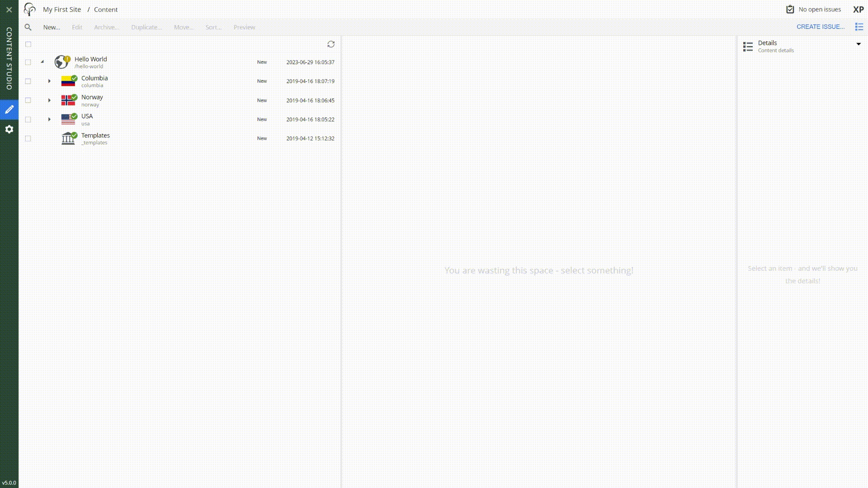Click the Duplicate... toolbar button
This screenshot has height=488, width=868.
146,27
